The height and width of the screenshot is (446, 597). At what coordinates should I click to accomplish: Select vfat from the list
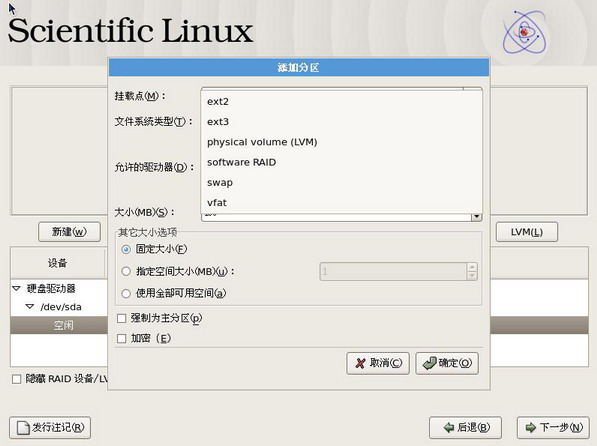[x=341, y=203]
